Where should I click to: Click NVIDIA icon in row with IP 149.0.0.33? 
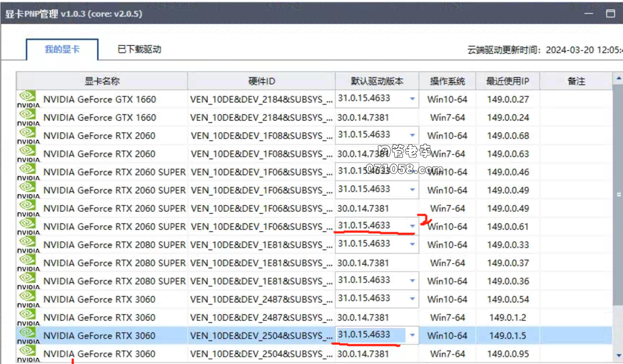click(x=28, y=244)
